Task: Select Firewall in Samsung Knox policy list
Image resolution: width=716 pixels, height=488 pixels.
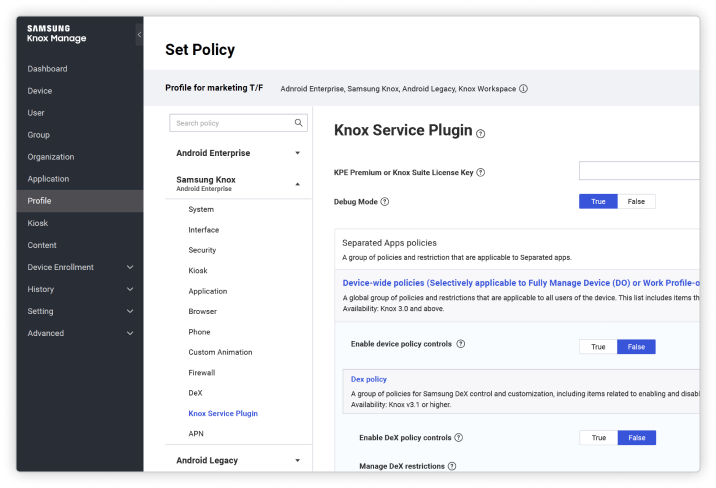Action: (x=204, y=373)
